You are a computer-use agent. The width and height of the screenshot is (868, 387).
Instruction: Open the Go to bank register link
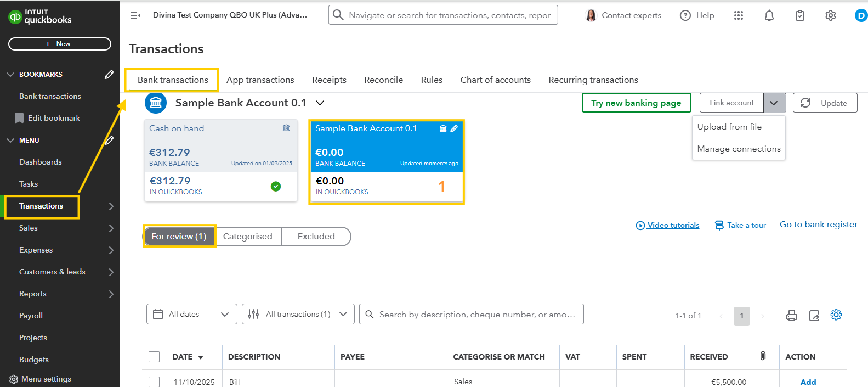[818, 225]
